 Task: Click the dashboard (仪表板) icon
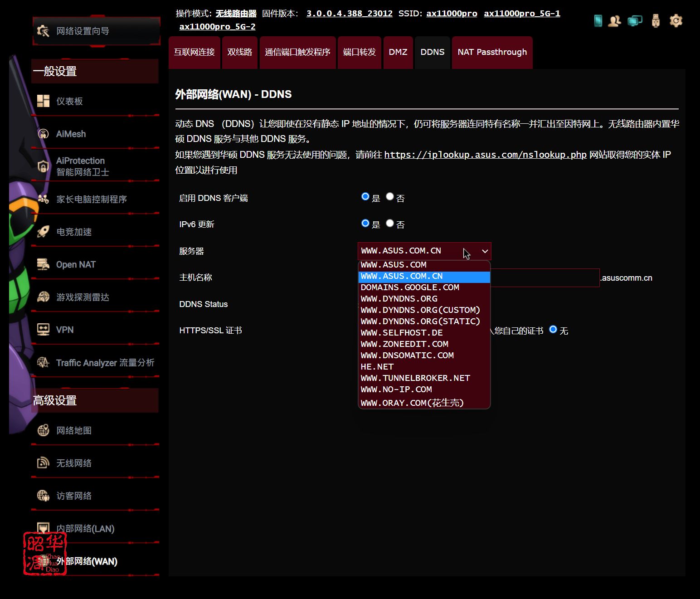pos(43,101)
